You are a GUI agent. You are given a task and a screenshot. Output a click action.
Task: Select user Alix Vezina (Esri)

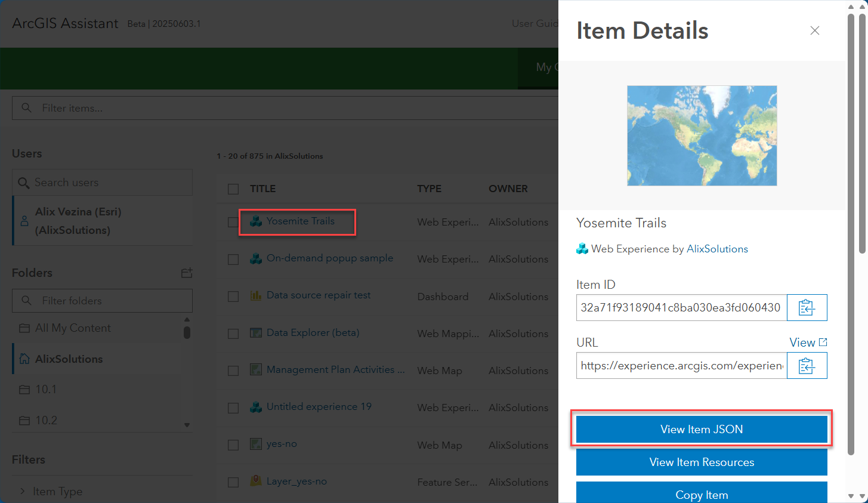point(102,221)
